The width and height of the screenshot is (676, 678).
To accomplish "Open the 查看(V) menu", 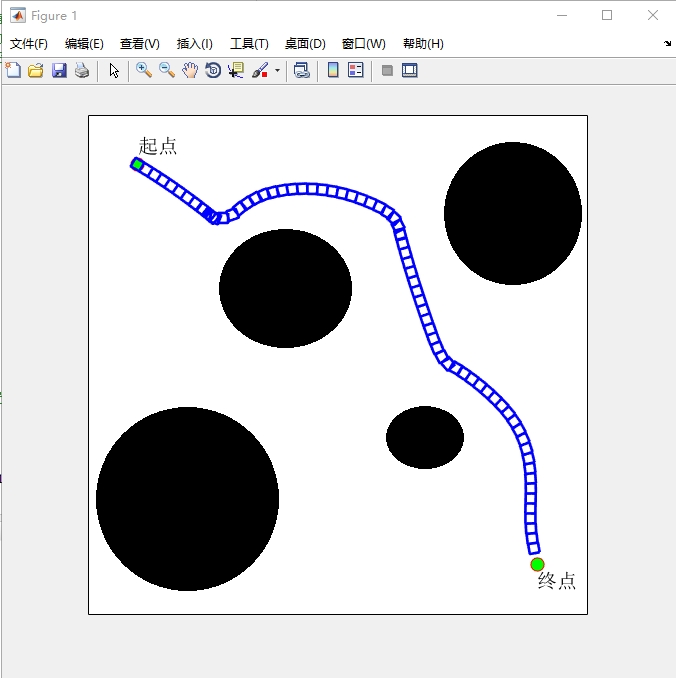I will pos(140,44).
